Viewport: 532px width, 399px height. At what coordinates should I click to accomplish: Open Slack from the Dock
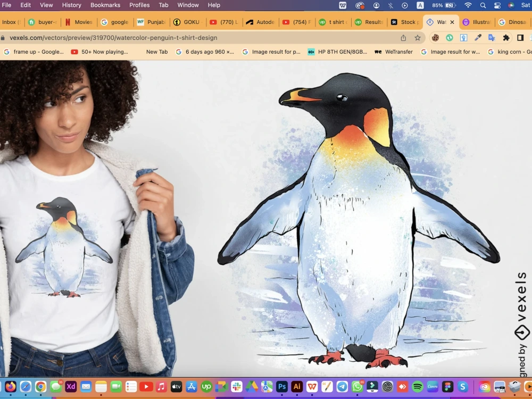[237, 386]
